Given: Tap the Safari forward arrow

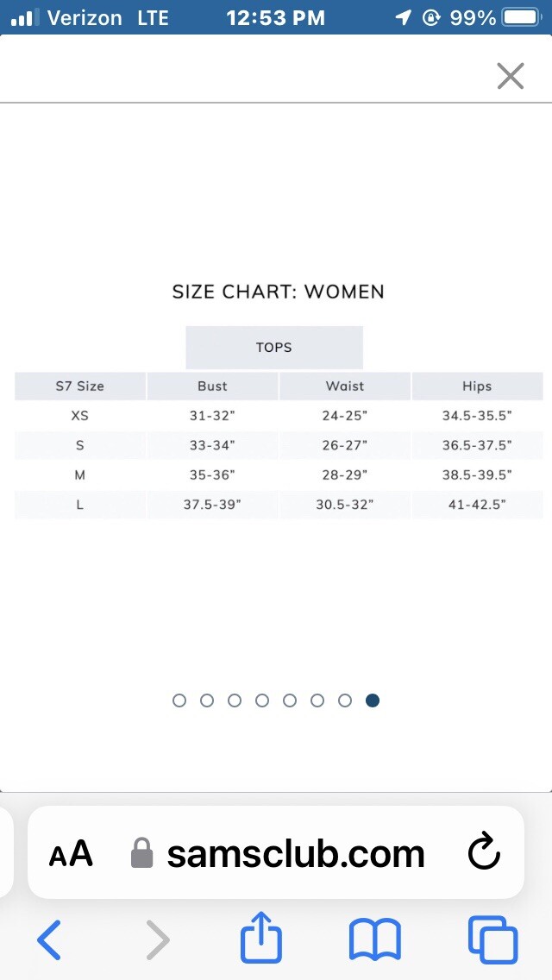Looking at the screenshot, I should coord(158,939).
